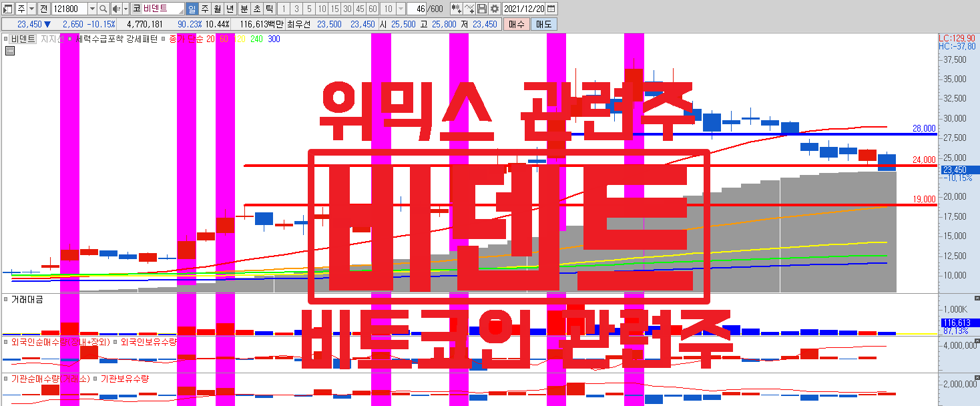This screenshot has width=980, height=406.
Task: Click the 28,000 price line label
Action: [925, 128]
